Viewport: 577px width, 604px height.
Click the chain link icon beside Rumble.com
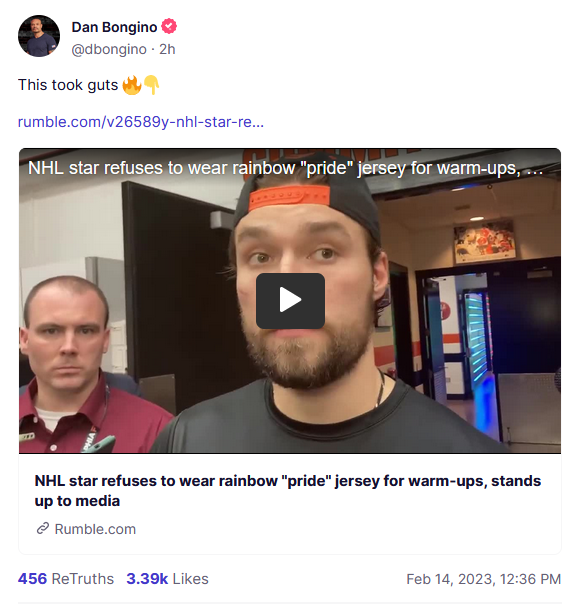tap(43, 528)
